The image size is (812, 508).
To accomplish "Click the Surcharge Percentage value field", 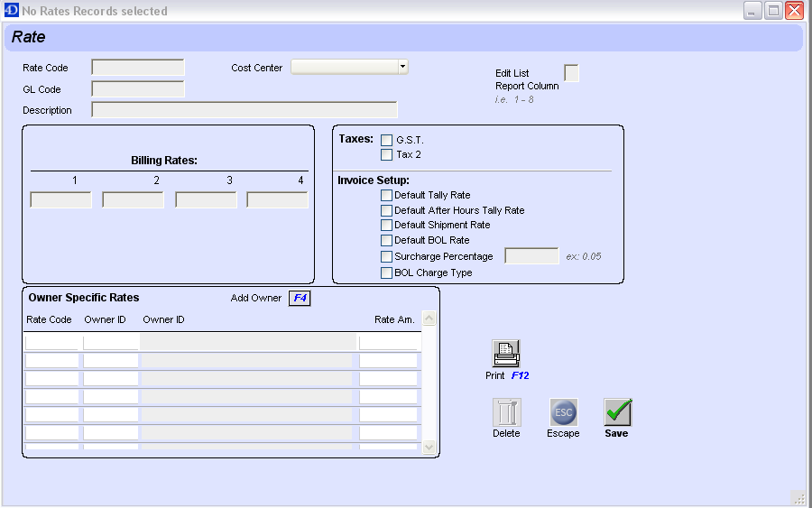I will point(531,256).
